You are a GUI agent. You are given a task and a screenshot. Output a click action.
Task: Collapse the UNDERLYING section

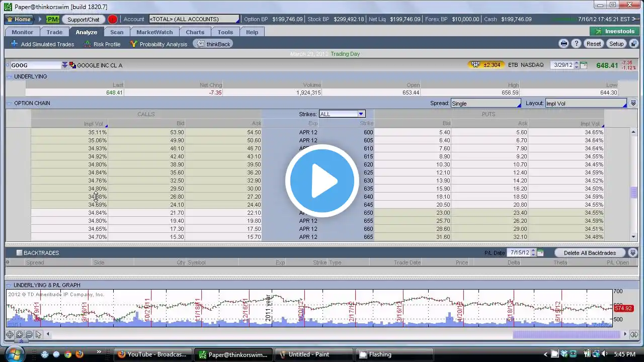coord(10,76)
